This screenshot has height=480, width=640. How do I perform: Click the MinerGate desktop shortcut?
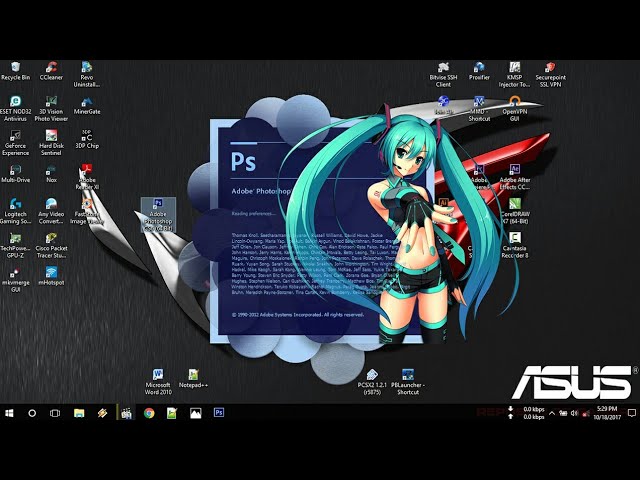tap(87, 105)
